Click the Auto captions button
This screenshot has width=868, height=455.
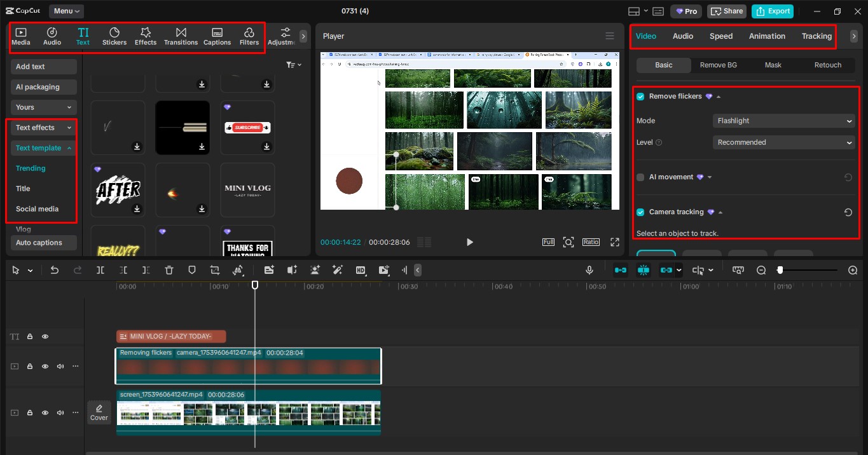[x=43, y=243]
